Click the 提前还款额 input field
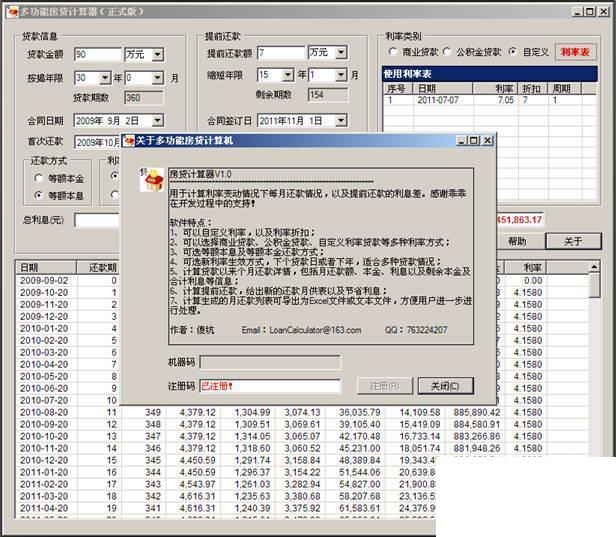The width and height of the screenshot is (616, 537). coord(281,52)
